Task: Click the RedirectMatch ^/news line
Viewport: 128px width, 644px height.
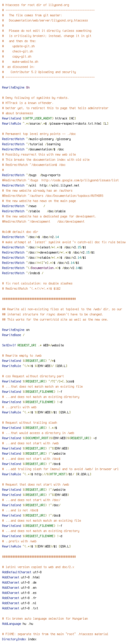Action: [24, 206]
